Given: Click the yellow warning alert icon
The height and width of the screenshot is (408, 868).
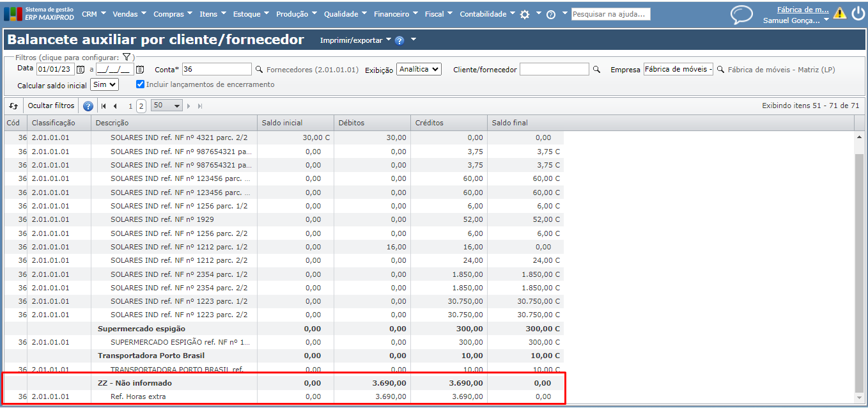Looking at the screenshot, I should [839, 14].
